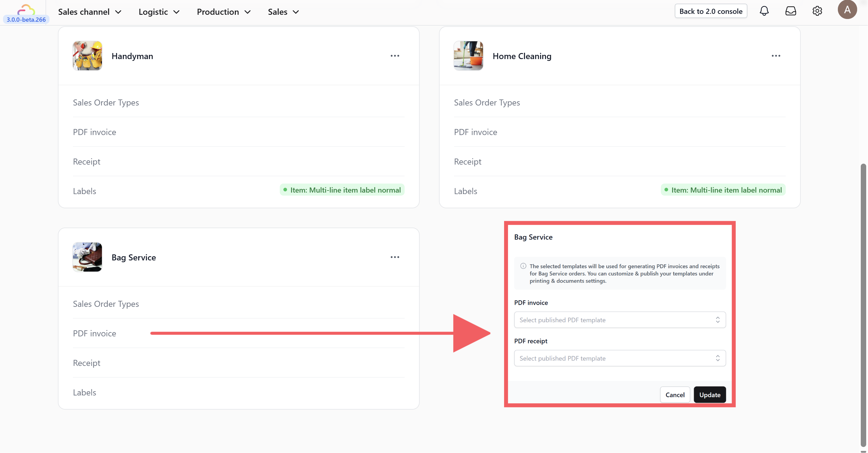Open the notifications bell icon

tap(764, 11)
